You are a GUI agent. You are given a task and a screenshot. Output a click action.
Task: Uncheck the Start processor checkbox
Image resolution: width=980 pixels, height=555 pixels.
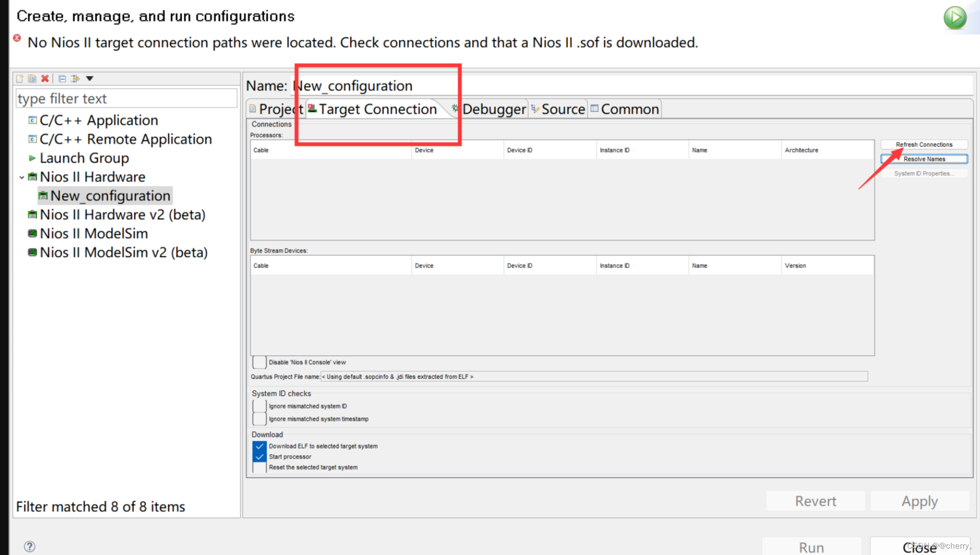[x=259, y=457]
